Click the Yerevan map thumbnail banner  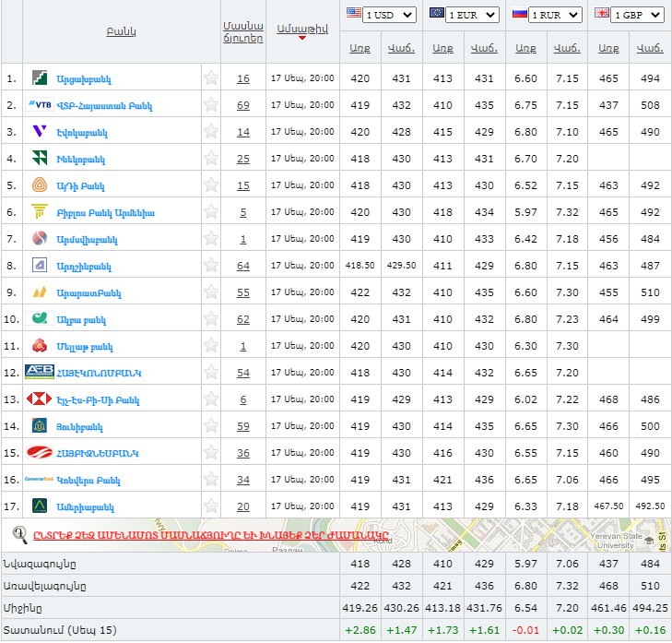coord(336,535)
